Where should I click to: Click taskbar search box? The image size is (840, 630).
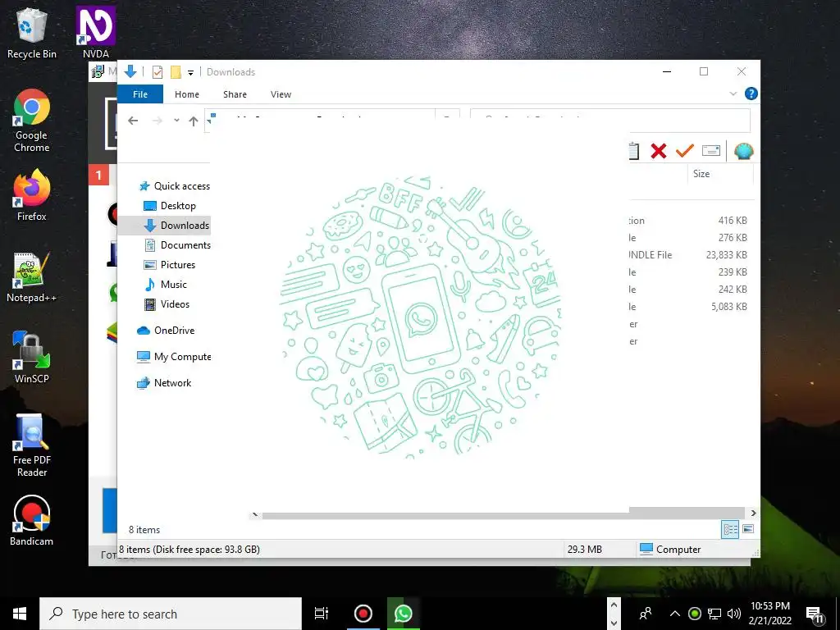[171, 614]
